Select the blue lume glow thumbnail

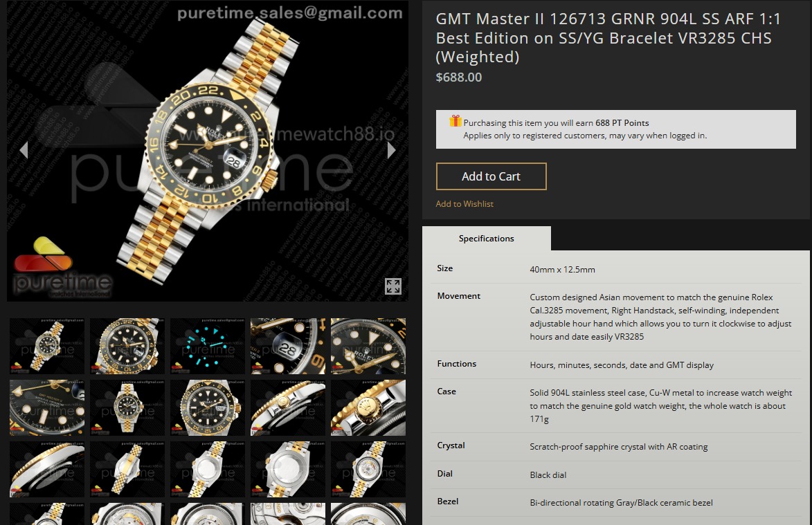pos(208,346)
